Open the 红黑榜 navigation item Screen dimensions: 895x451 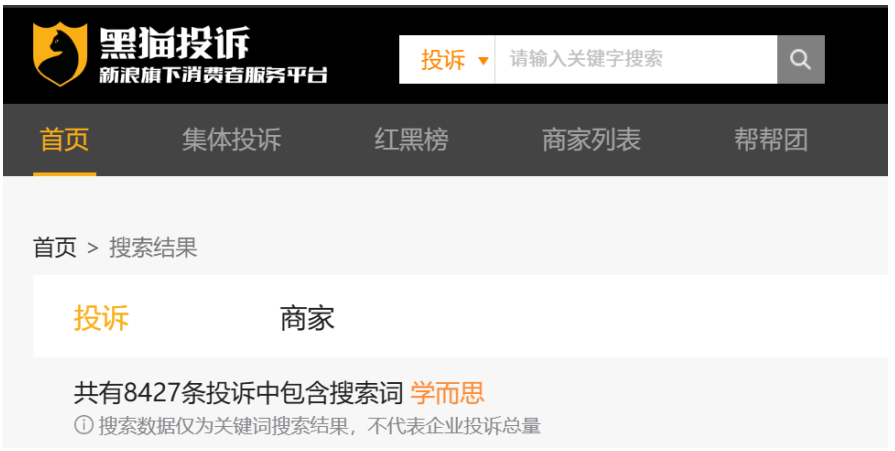pyautogui.click(x=411, y=139)
